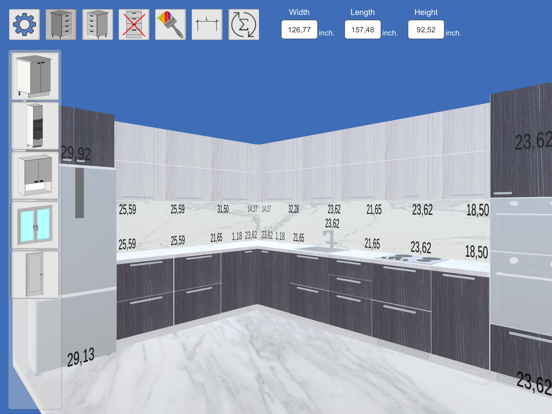The image size is (552, 414).
Task: Edit the Length input field 157,48
Action: point(363,30)
